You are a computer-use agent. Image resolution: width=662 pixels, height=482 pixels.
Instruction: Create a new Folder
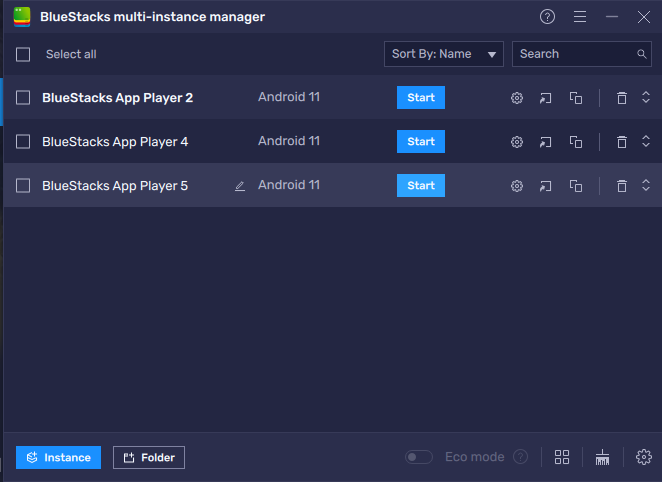149,458
